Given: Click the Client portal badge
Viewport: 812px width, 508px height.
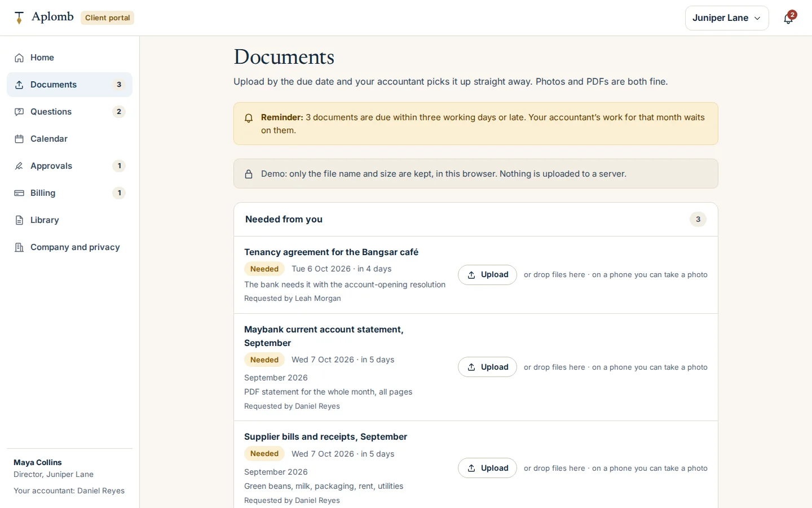Looking at the screenshot, I should click(108, 18).
